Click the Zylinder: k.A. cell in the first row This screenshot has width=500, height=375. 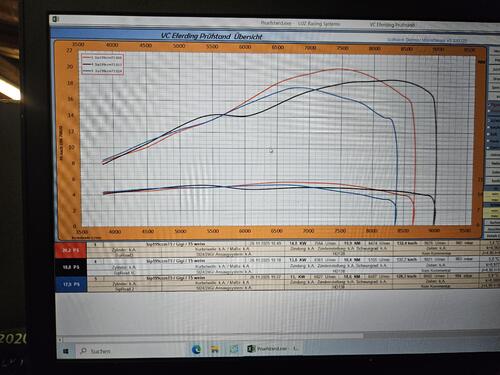[x=124, y=250]
